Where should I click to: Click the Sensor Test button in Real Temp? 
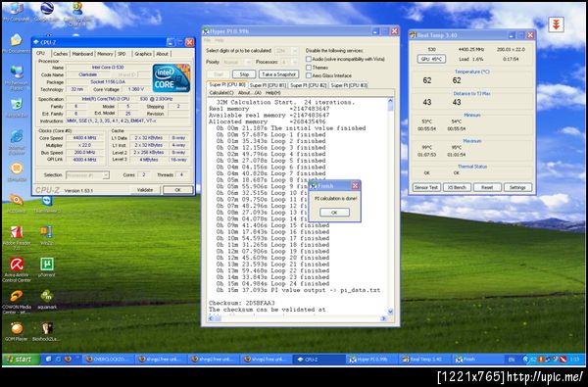coord(426,187)
